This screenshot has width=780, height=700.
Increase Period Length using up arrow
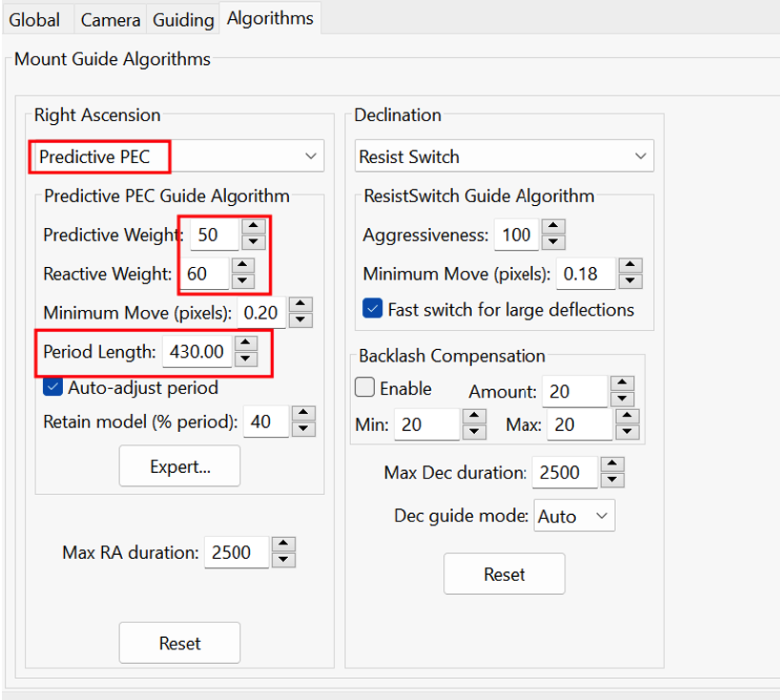[246, 343]
